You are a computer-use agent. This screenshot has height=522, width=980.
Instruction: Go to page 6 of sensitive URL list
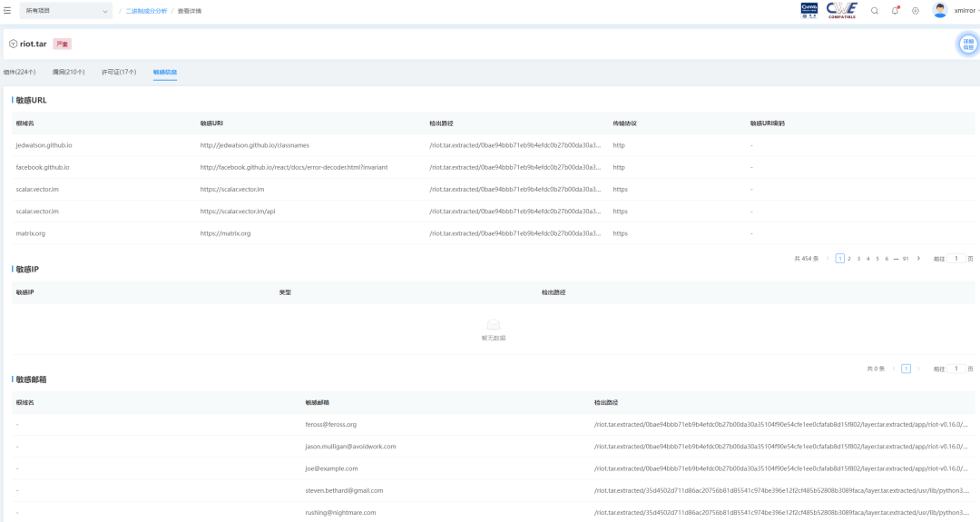tap(887, 258)
